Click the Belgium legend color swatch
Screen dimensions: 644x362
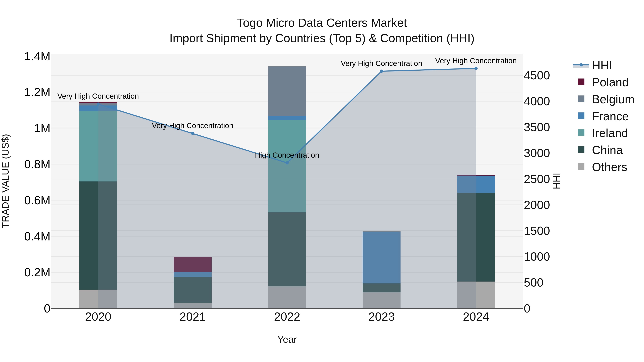(581, 99)
